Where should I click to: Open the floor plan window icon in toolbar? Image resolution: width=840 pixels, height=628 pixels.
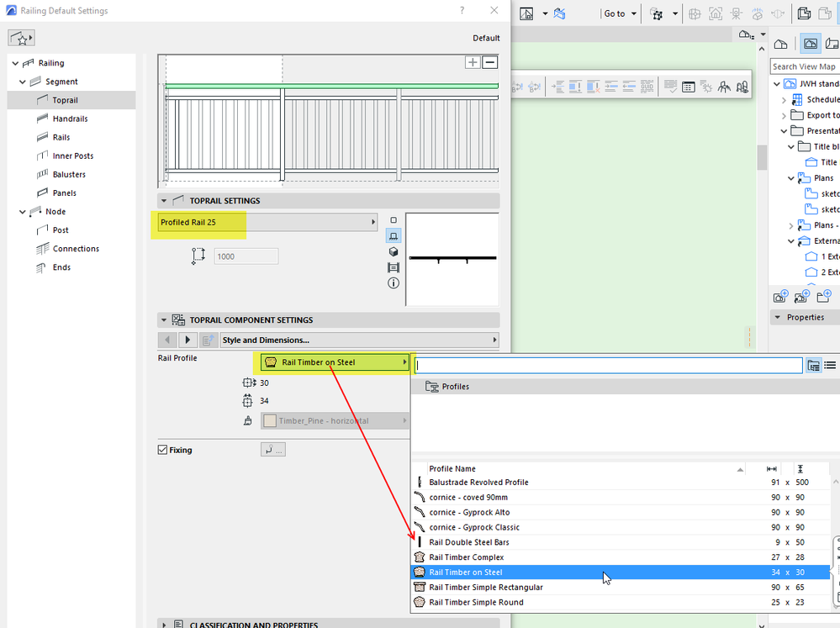pyautogui.click(x=526, y=14)
